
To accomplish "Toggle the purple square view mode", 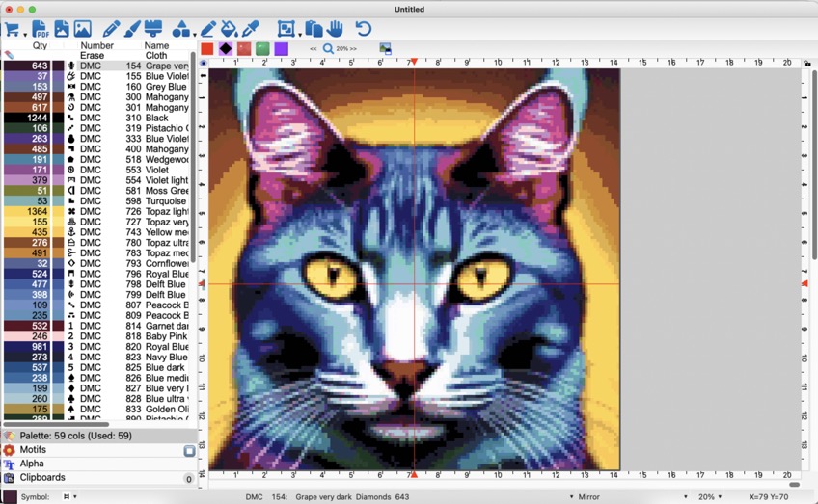I will point(281,48).
